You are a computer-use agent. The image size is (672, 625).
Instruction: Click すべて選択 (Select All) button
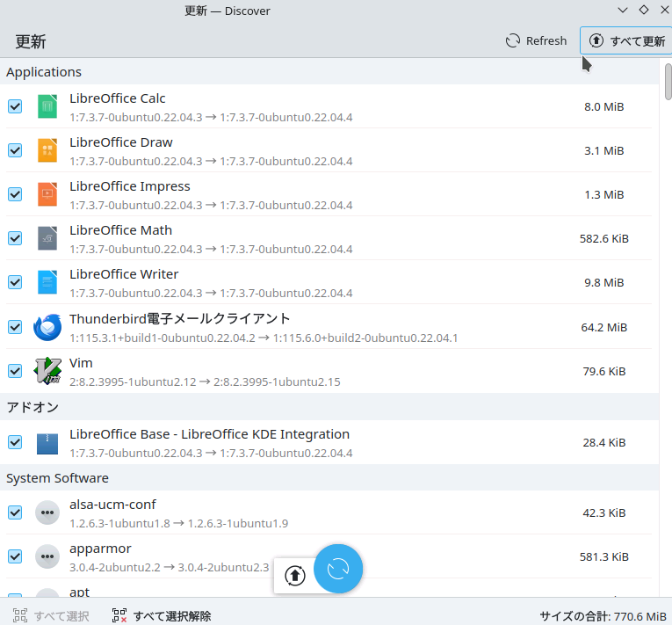51,616
